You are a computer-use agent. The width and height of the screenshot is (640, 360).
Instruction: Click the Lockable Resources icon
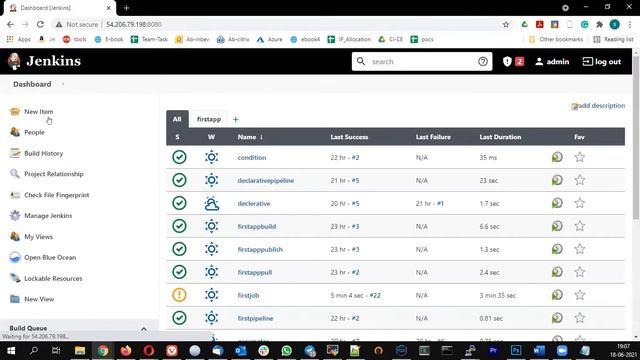(15, 278)
